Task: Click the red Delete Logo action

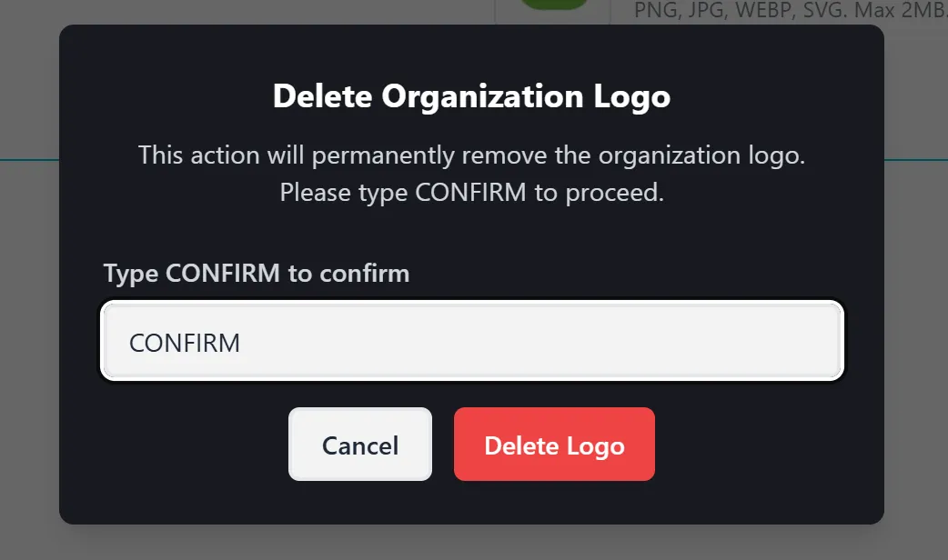Action: (554, 445)
